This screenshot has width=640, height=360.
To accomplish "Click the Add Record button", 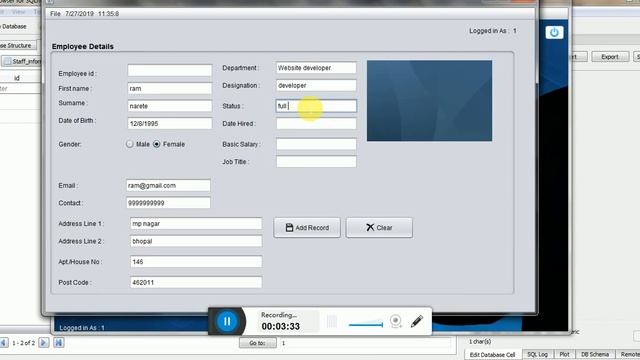I will tap(307, 227).
